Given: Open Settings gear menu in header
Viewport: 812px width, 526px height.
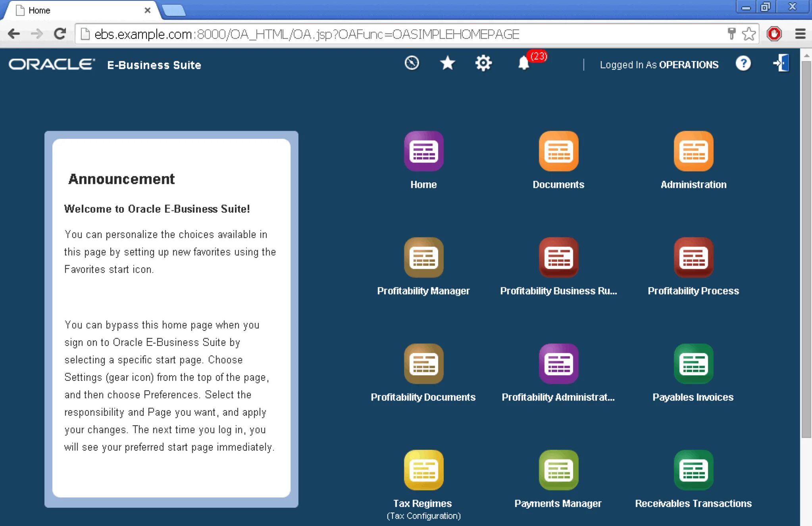Looking at the screenshot, I should (x=483, y=63).
